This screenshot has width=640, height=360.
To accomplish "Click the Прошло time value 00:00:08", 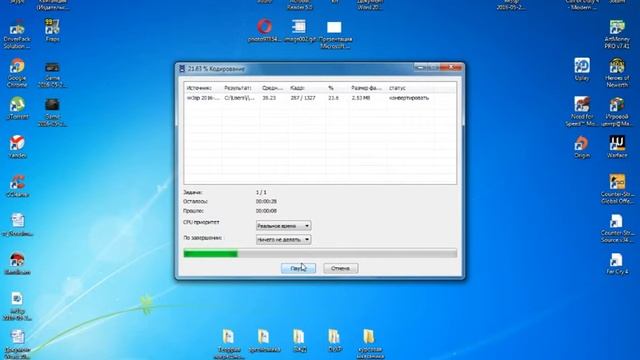I will point(266,211).
